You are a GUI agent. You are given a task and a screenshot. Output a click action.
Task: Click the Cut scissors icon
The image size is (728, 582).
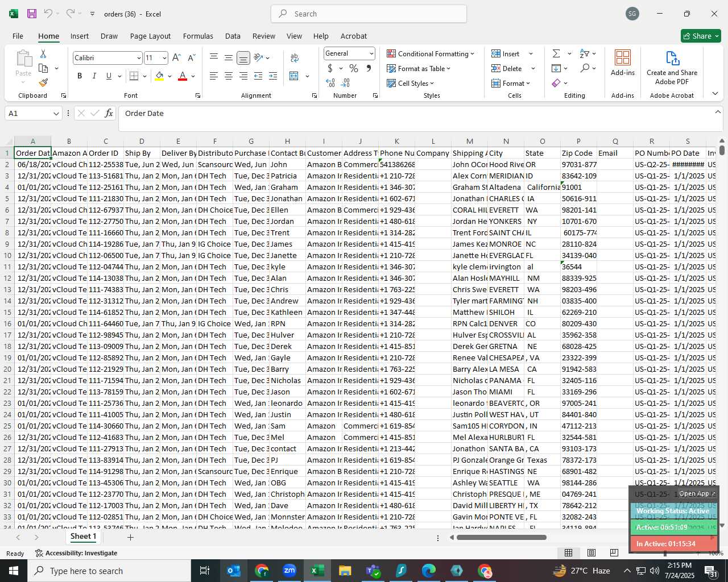(x=43, y=53)
